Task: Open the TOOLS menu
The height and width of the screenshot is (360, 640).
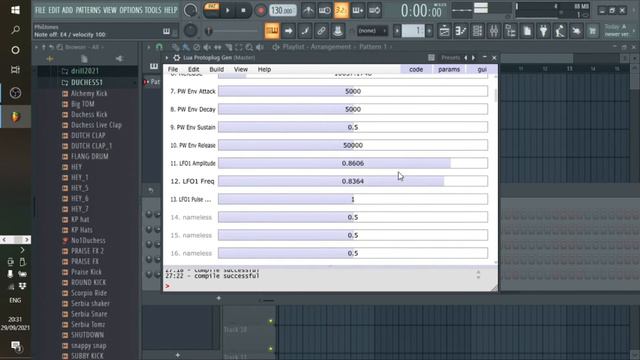Action: [153, 10]
